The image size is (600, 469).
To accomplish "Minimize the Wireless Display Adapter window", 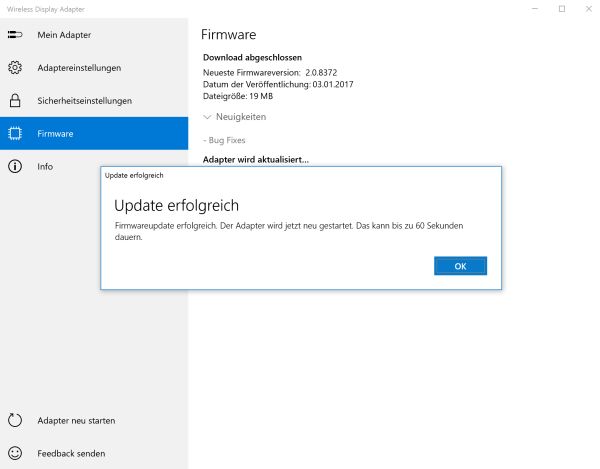I will click(x=535, y=9).
